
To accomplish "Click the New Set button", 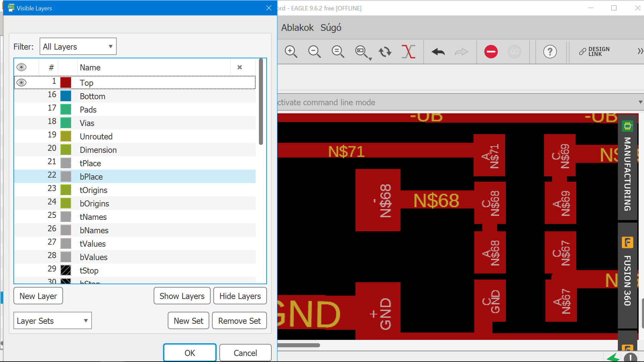I will pyautogui.click(x=189, y=321).
